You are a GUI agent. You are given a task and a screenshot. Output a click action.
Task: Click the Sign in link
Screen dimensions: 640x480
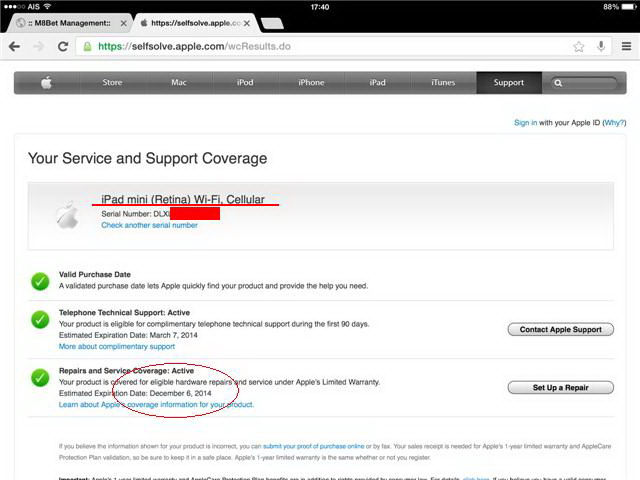click(525, 123)
